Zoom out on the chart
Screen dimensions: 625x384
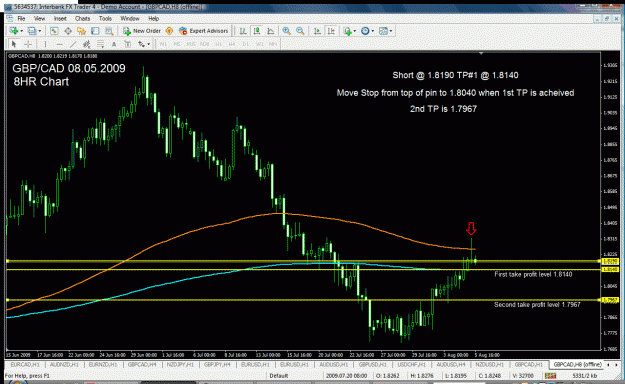click(x=300, y=31)
